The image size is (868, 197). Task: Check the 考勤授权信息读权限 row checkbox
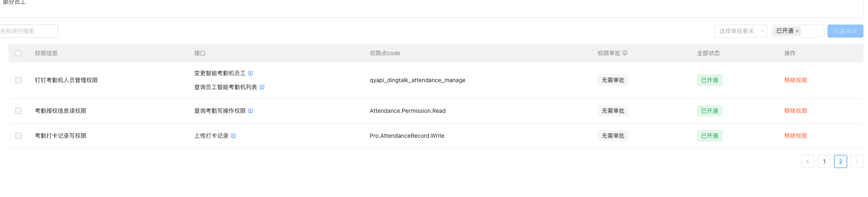click(x=18, y=111)
